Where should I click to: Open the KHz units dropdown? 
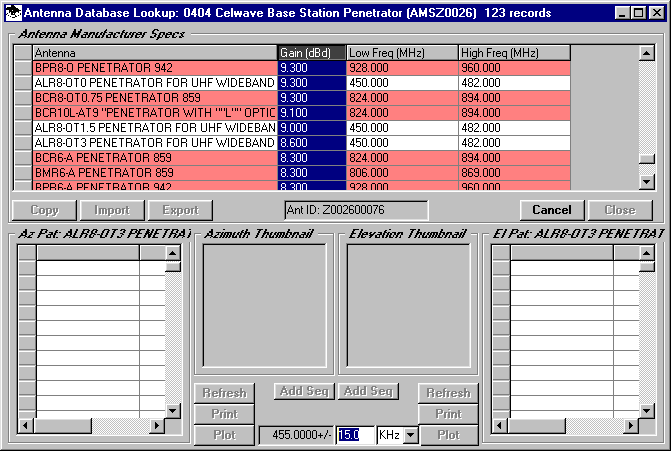pos(411,435)
